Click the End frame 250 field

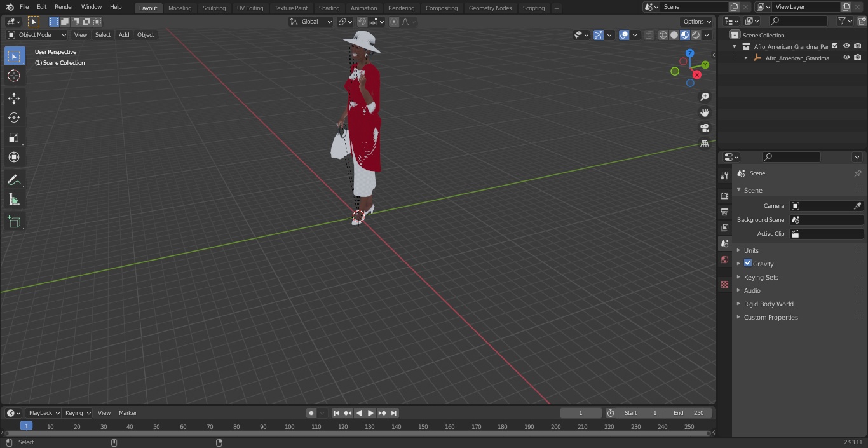[x=688, y=413]
